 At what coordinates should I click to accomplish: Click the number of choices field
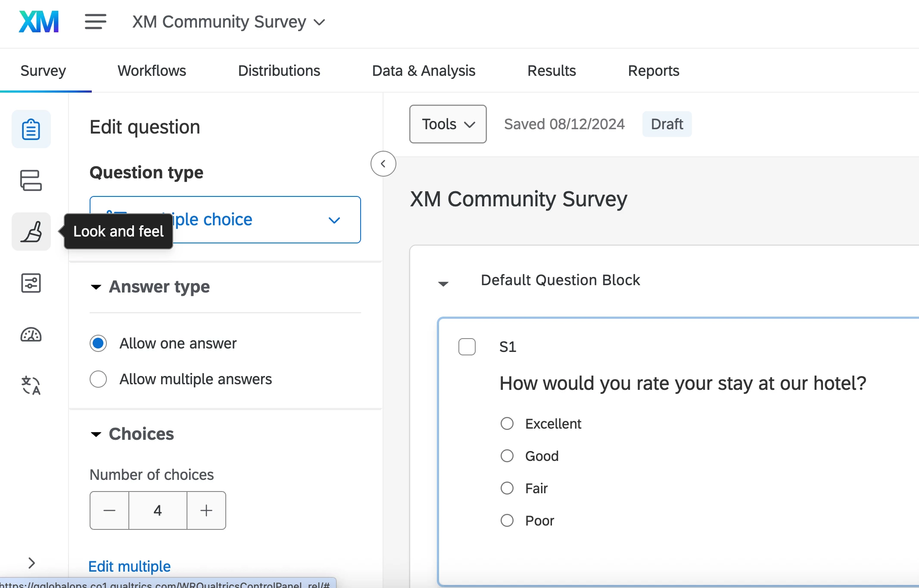point(158,510)
